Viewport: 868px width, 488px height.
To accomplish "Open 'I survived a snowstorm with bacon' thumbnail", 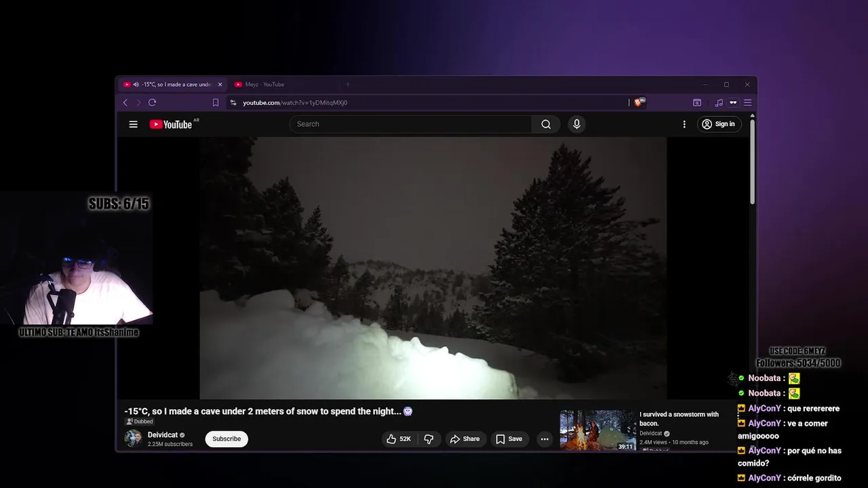I will (x=597, y=430).
